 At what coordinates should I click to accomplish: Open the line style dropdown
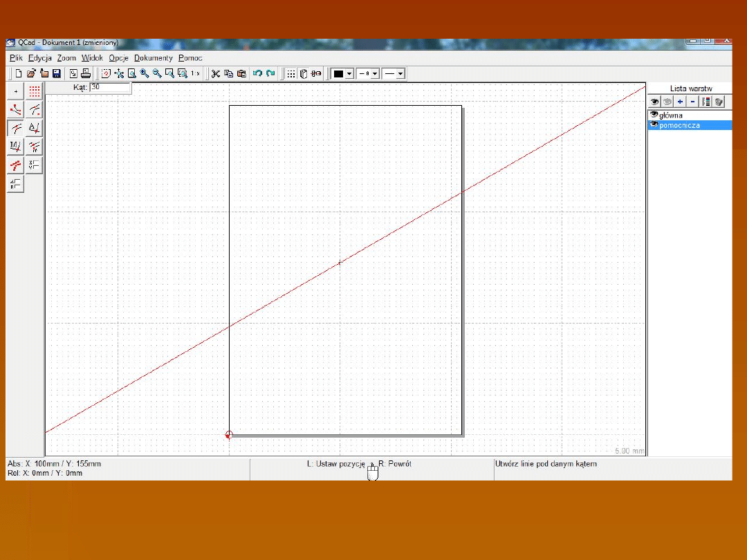[x=400, y=73]
